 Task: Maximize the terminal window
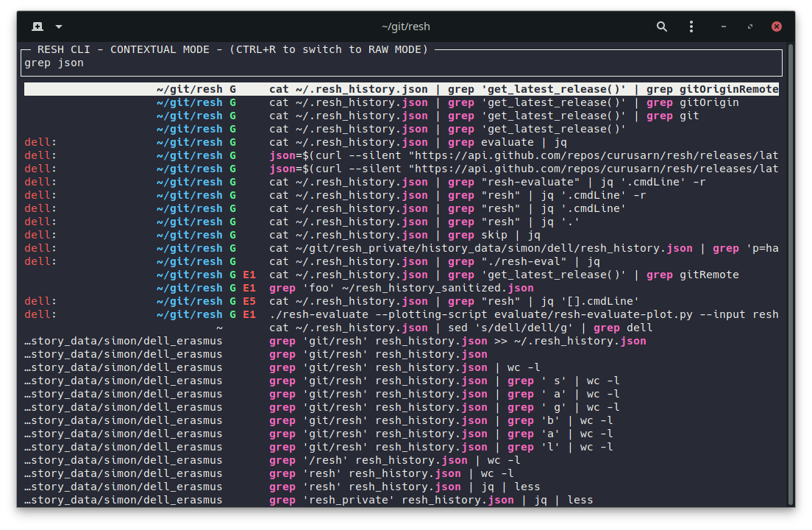[750, 26]
